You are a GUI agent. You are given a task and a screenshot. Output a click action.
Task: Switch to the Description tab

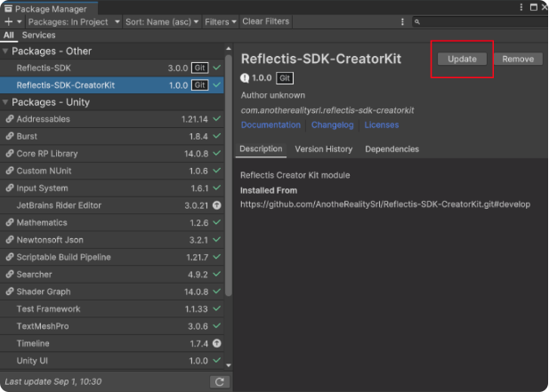point(261,149)
